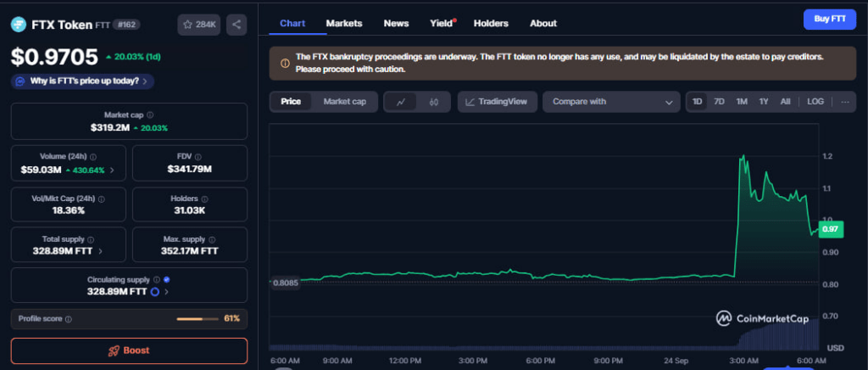The image size is (868, 370).
Task: Click the FTX Token logo icon
Action: pyautogui.click(x=19, y=25)
